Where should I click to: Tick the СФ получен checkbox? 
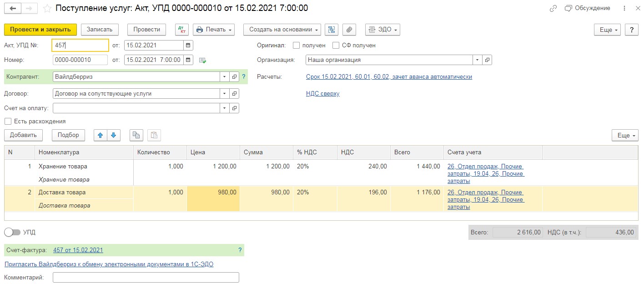[336, 46]
